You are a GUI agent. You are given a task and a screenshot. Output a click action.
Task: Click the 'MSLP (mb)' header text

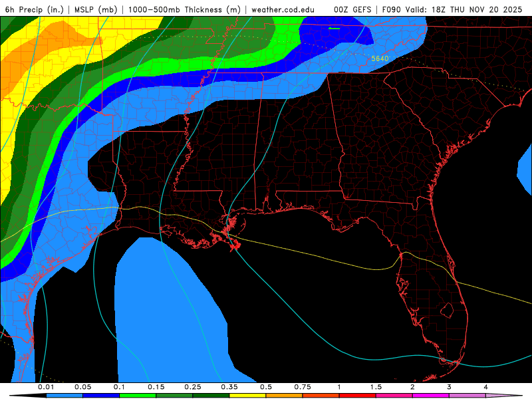tap(96, 9)
